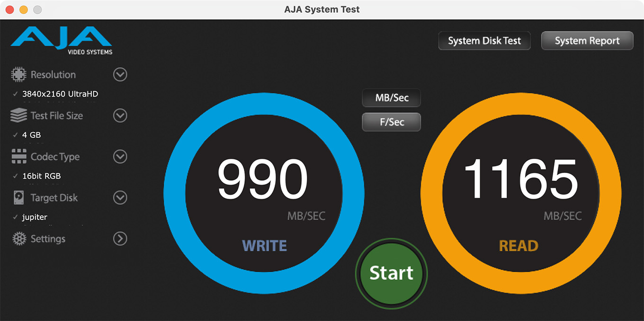Click the AJA Video Systems logo

[x=62, y=40]
